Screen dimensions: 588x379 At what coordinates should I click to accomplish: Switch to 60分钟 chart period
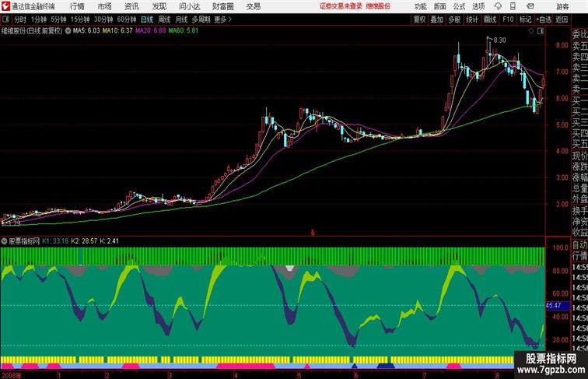pyautogui.click(x=127, y=19)
